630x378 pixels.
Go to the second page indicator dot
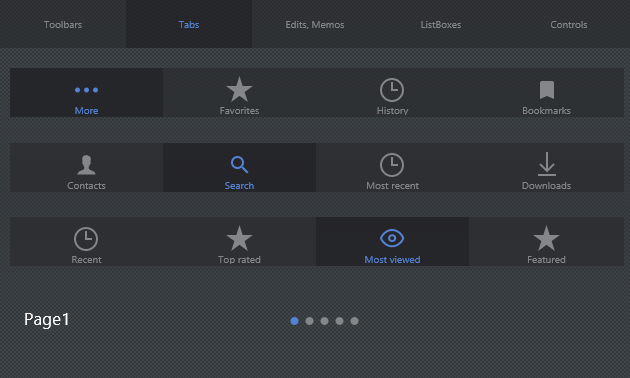[x=309, y=321]
